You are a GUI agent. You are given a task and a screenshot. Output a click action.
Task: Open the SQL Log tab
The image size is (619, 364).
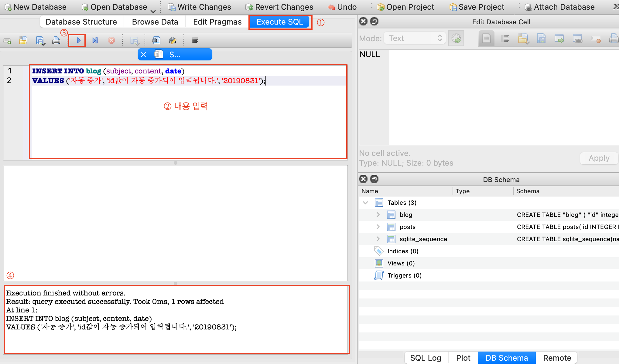pyautogui.click(x=426, y=358)
